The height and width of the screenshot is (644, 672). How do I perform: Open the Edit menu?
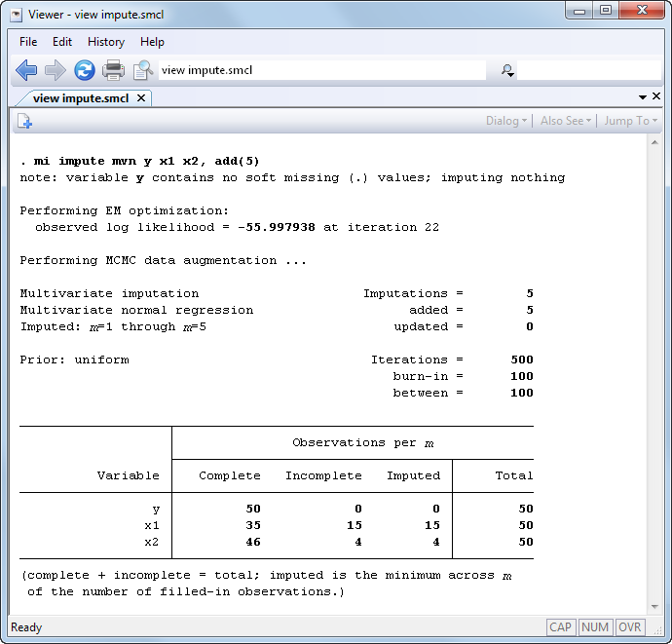coord(62,42)
